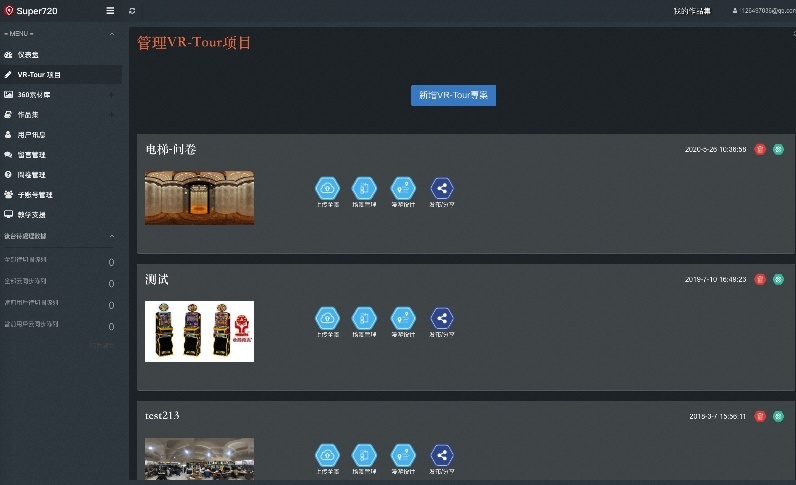Image resolution: width=796 pixels, height=485 pixels.
Task: Click the refresh icon in top bar
Action: 132,11
